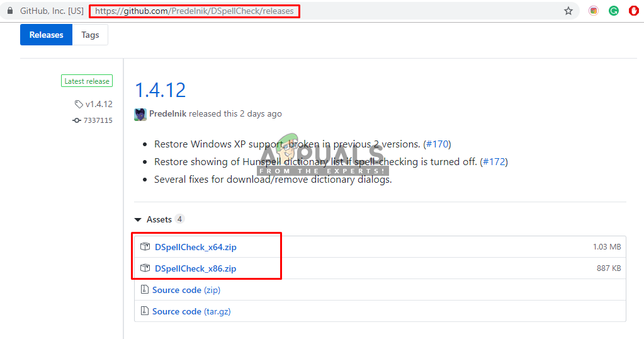Click Predelnik's avatar image

[140, 114]
